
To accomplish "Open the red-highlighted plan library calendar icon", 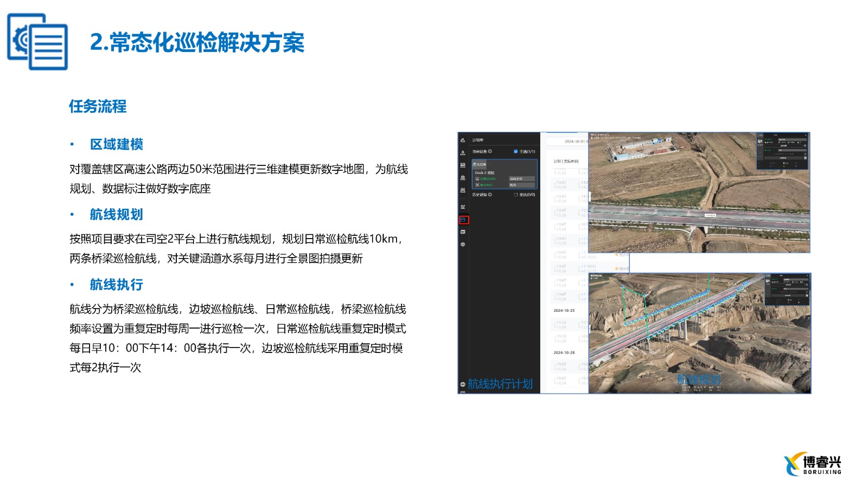I will point(463,220).
